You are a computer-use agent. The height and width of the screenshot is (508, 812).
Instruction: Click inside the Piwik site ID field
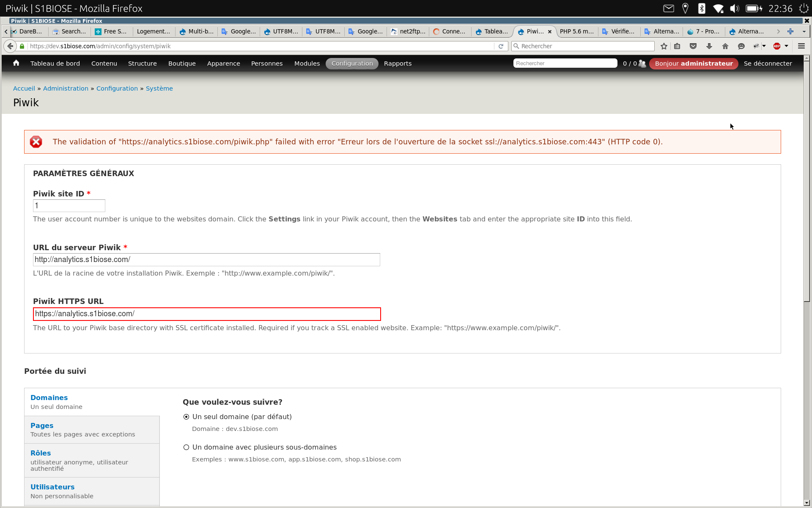(69, 206)
